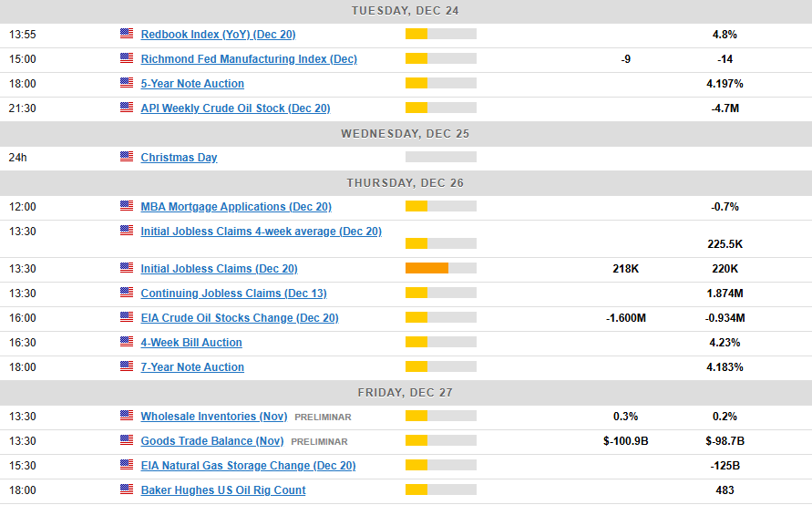Open the 4-Week Bill Auction event

coord(191,343)
